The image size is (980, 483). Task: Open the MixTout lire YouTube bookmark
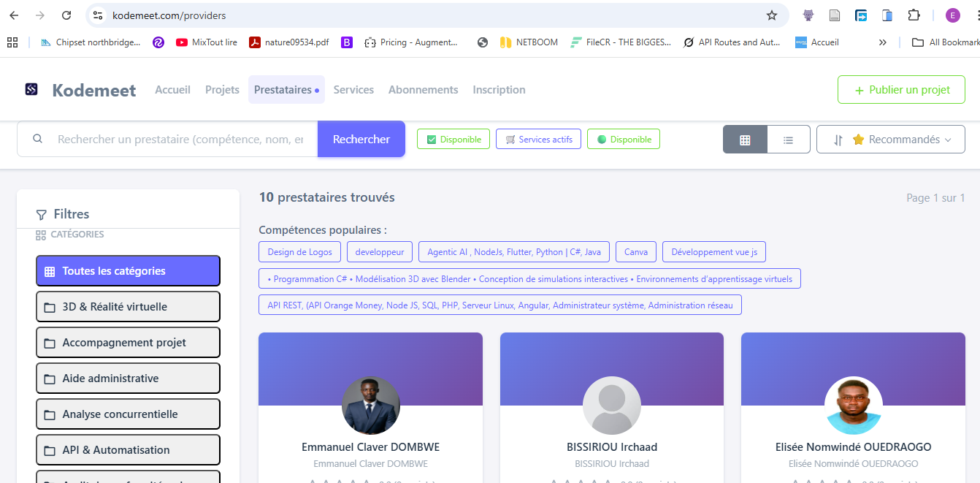(206, 42)
